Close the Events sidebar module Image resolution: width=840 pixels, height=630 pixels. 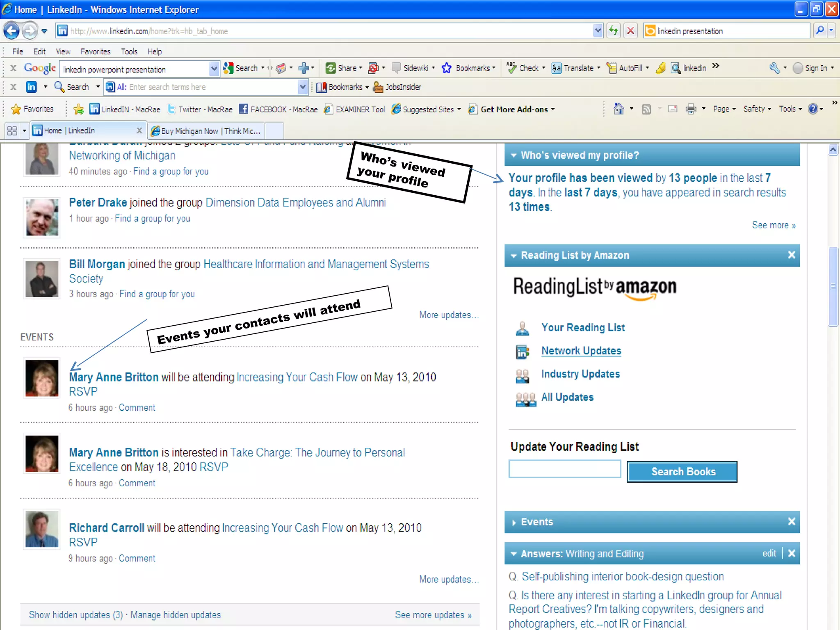(792, 521)
